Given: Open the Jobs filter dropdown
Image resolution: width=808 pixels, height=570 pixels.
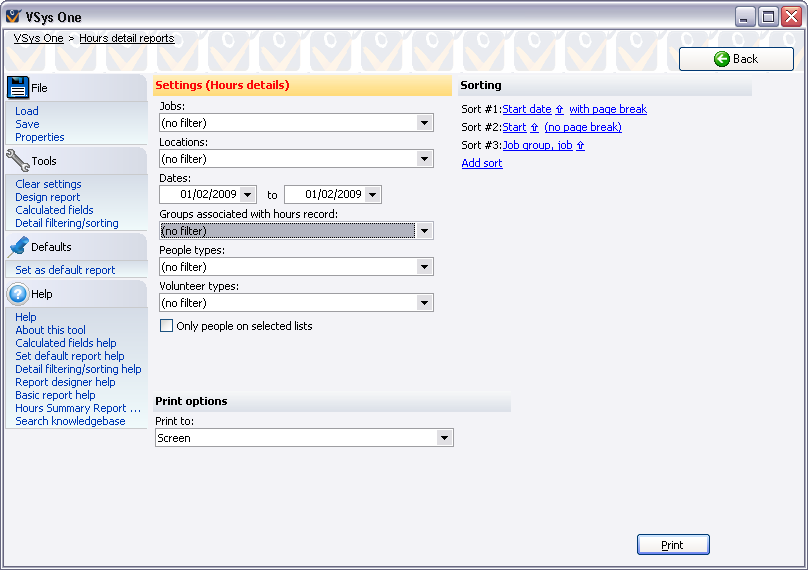Looking at the screenshot, I should click(x=425, y=123).
